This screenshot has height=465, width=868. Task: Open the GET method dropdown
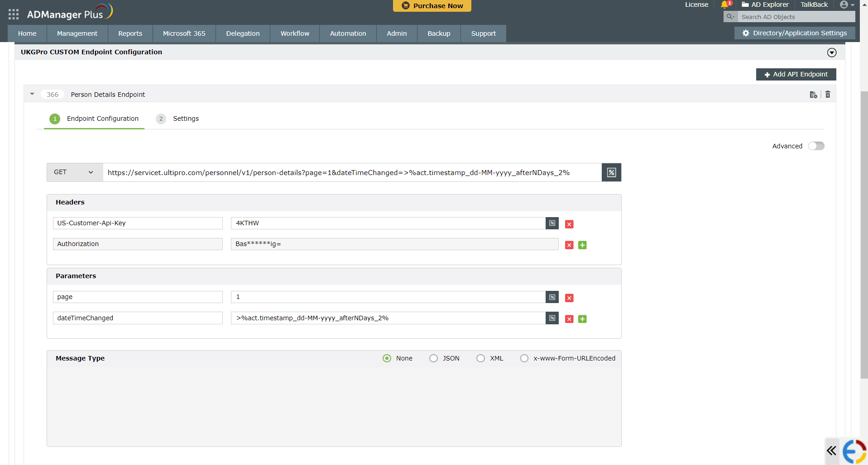(74, 172)
